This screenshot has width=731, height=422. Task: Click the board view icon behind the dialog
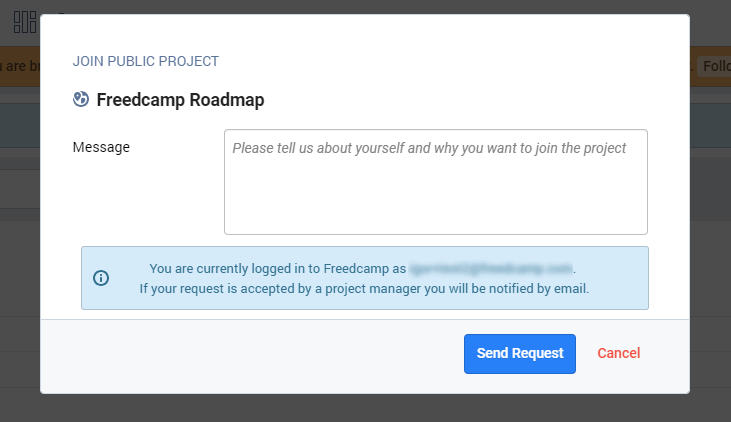(24, 22)
